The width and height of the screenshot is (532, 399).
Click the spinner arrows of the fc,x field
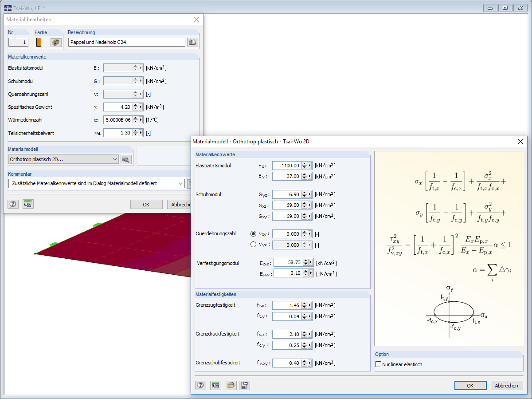(x=304, y=334)
